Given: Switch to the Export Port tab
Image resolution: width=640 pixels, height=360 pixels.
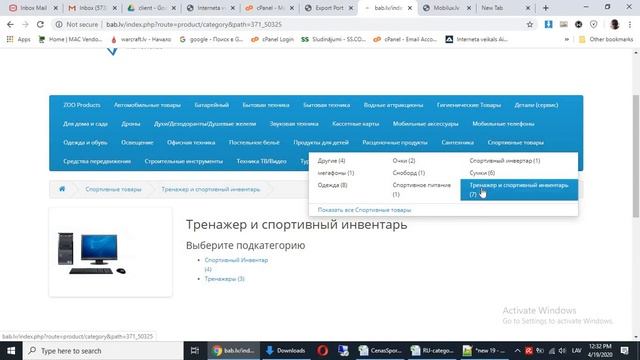Looking at the screenshot, I should click(329, 8).
